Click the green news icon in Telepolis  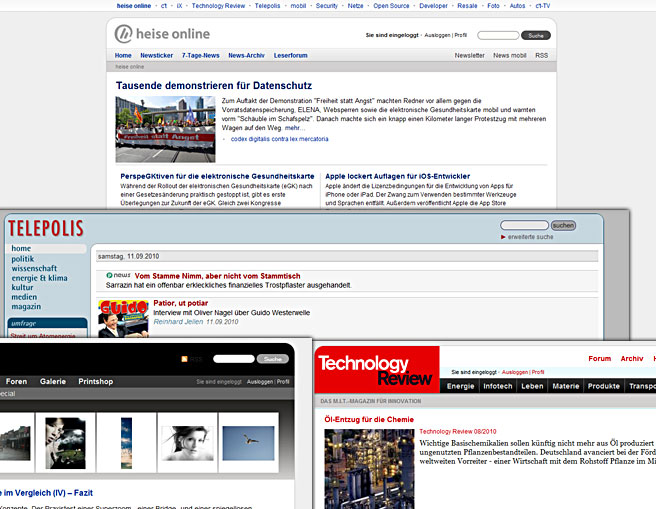point(109,275)
